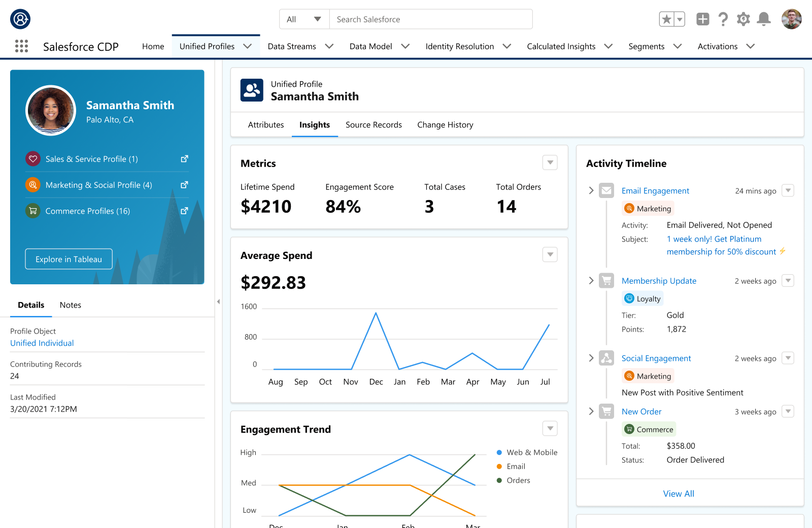Switch to the Notes tab

pyautogui.click(x=70, y=305)
